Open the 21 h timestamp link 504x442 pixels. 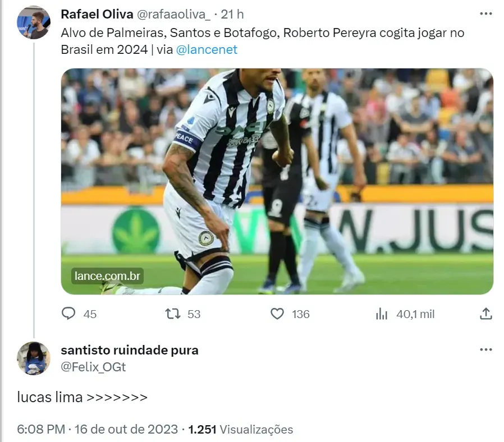tap(232, 14)
